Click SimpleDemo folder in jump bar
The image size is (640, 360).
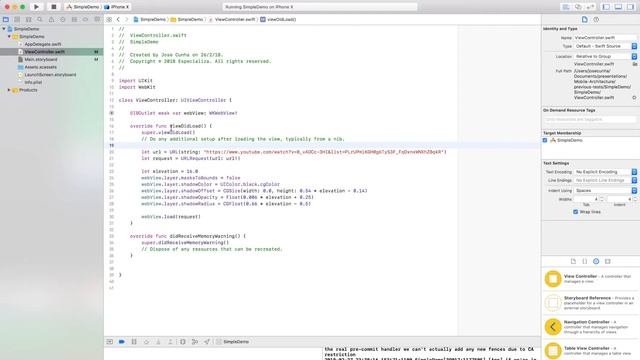tap(187, 19)
